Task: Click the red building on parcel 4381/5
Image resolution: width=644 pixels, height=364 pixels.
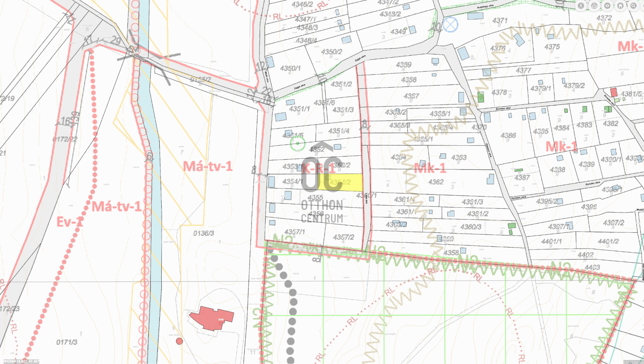Action: 614,92
